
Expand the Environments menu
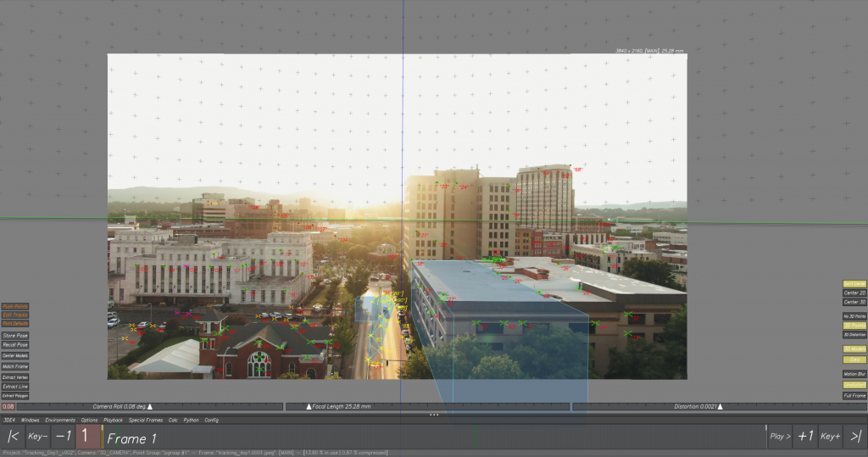click(60, 420)
